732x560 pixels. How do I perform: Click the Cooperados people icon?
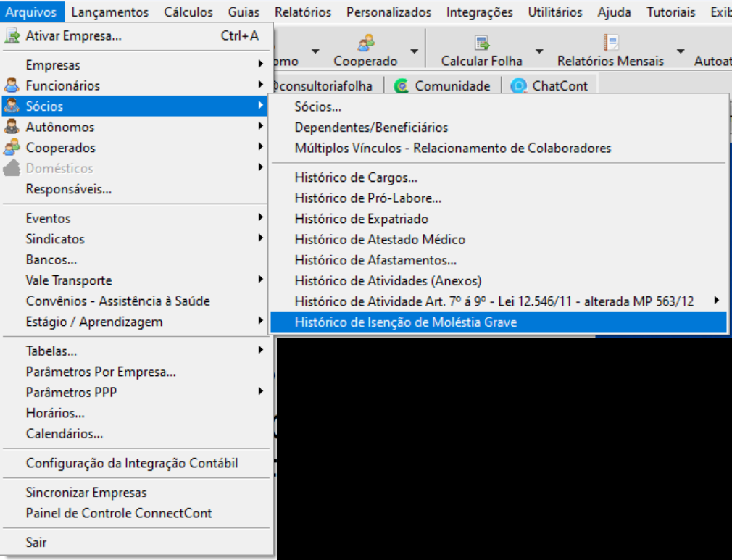coord(12,147)
